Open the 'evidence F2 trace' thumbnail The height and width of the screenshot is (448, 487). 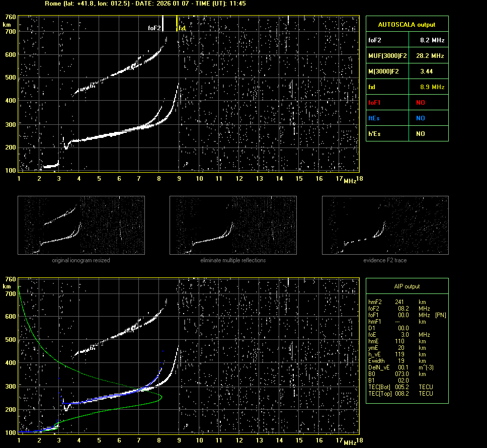pyautogui.click(x=385, y=225)
